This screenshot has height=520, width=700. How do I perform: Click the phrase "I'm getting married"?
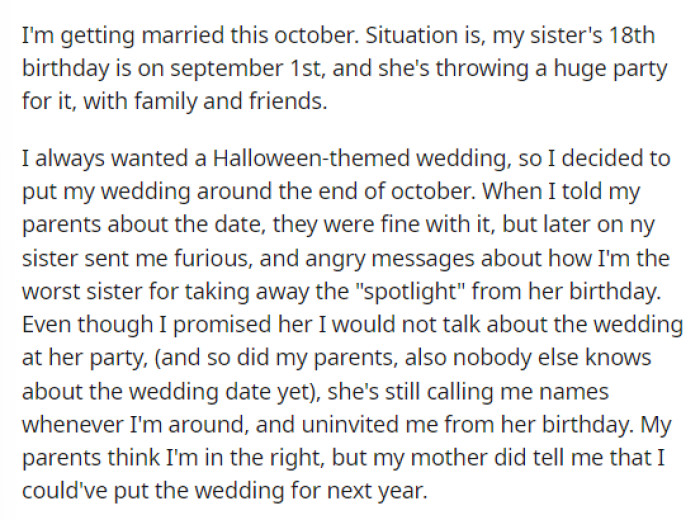pos(123,36)
